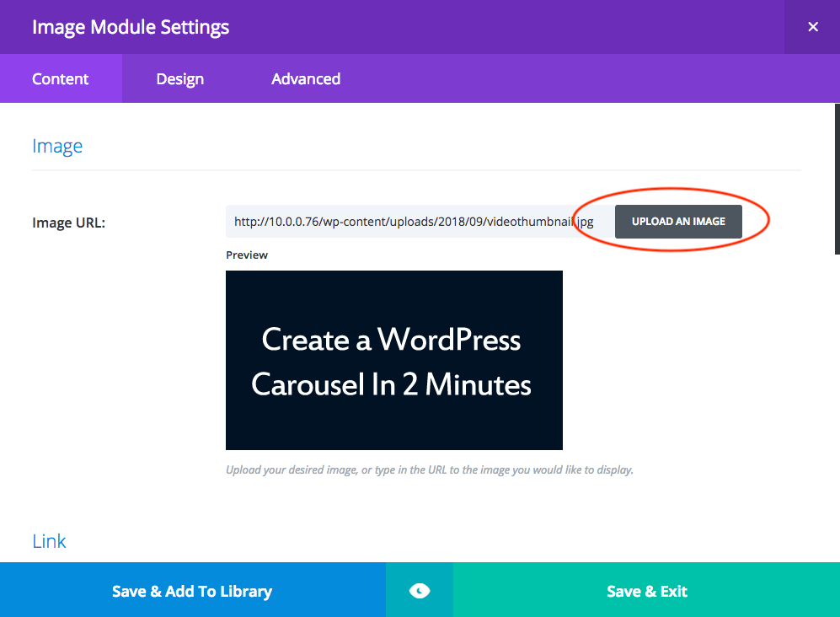
Task: Click the videothumbnail.jpg preview image
Action: (x=393, y=360)
